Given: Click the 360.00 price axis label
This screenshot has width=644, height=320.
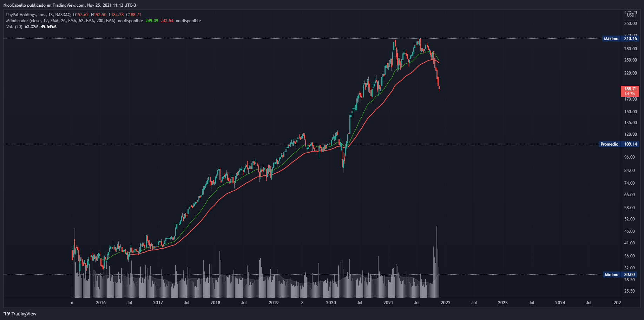Looking at the screenshot, I should point(631,24).
